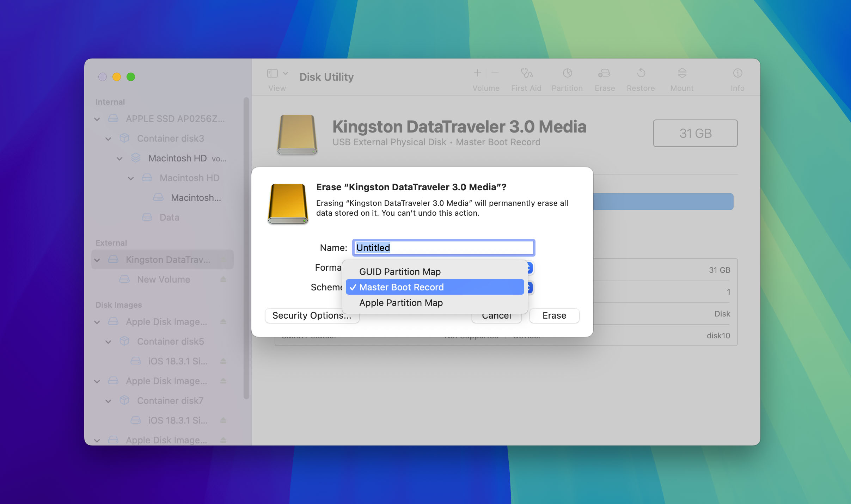The image size is (851, 504).
Task: Click the 31 GB capacity box
Action: pos(695,133)
